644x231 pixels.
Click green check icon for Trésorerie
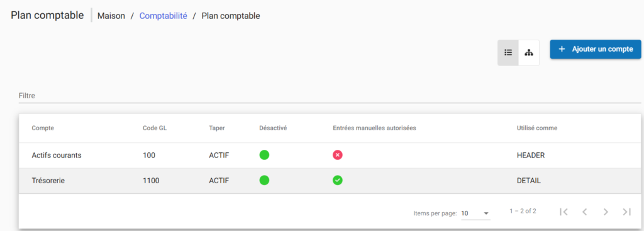coord(338,181)
